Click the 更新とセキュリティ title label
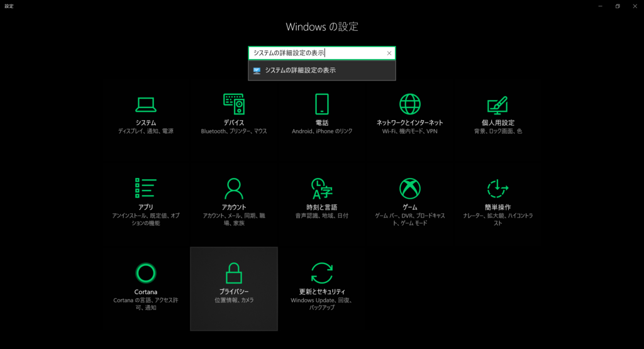 (x=322, y=292)
